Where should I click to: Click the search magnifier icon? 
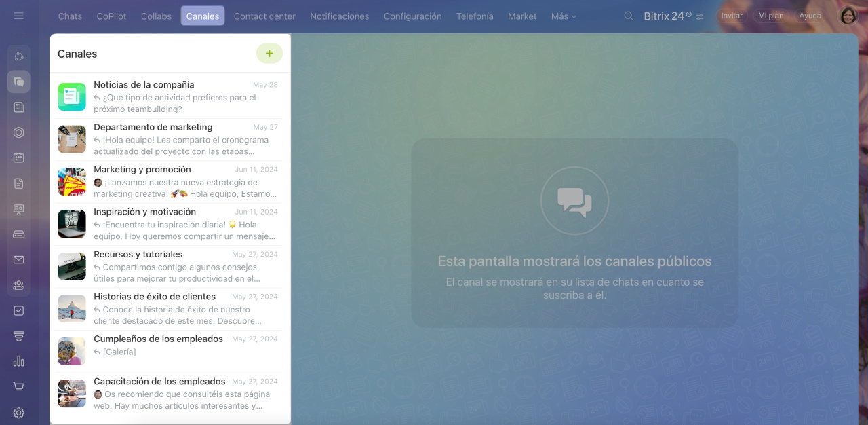point(629,16)
